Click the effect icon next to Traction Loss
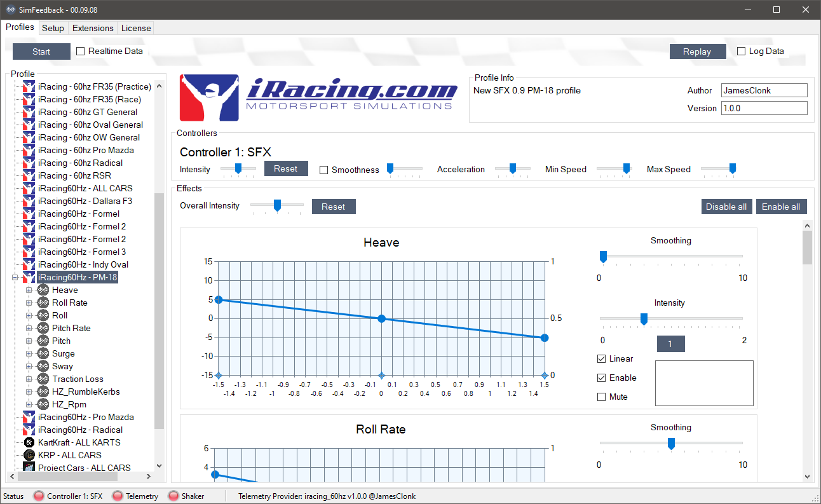 coord(43,379)
